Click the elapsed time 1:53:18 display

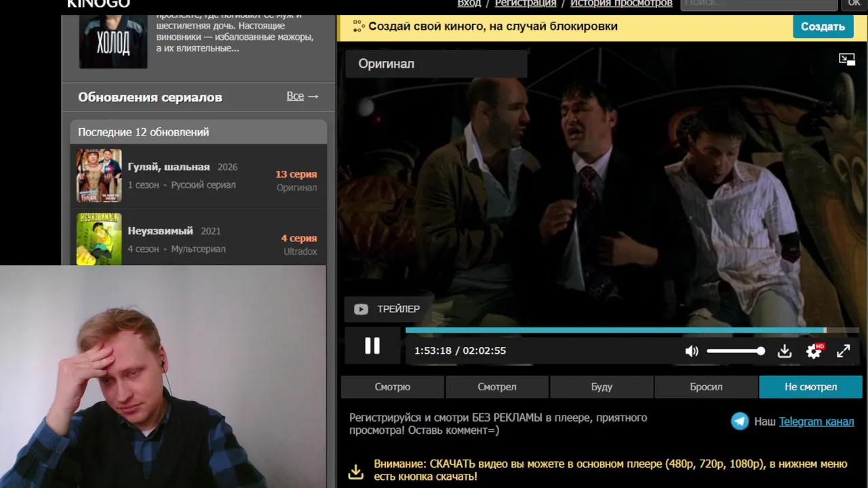pyautogui.click(x=433, y=351)
